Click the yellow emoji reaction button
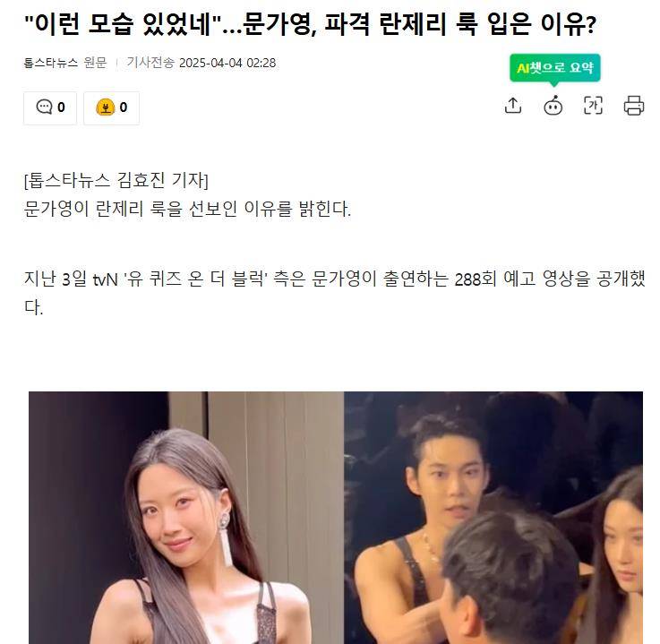 click(x=111, y=107)
